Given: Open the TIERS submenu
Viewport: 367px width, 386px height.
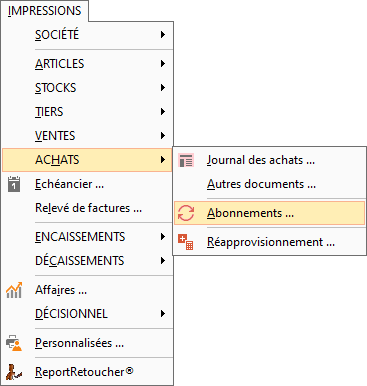Looking at the screenshot, I should (87, 112).
